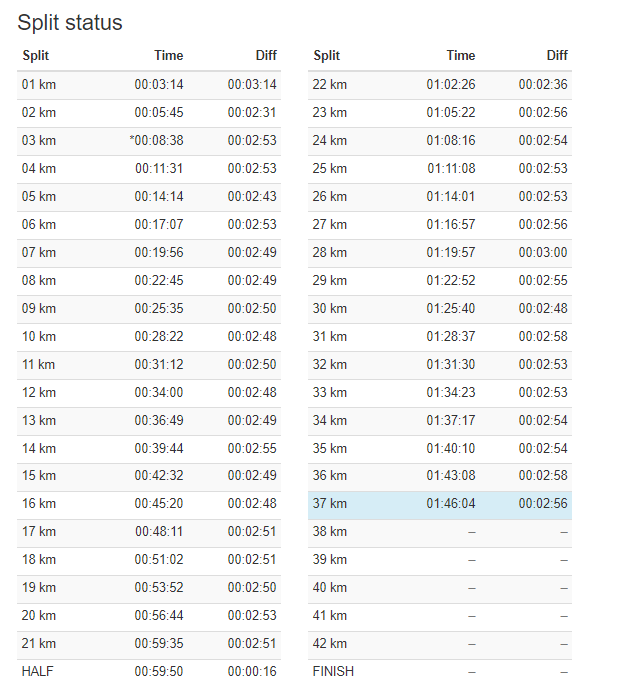Click the 22 km split label
This screenshot has width=624, height=689.
(x=330, y=84)
